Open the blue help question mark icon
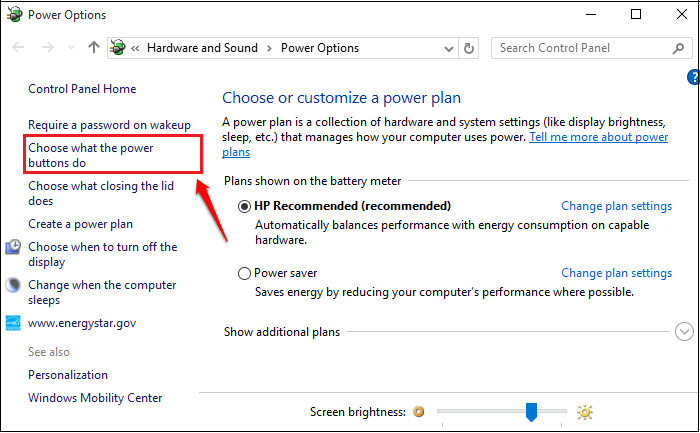Image resolution: width=700 pixels, height=433 pixels. [693, 77]
